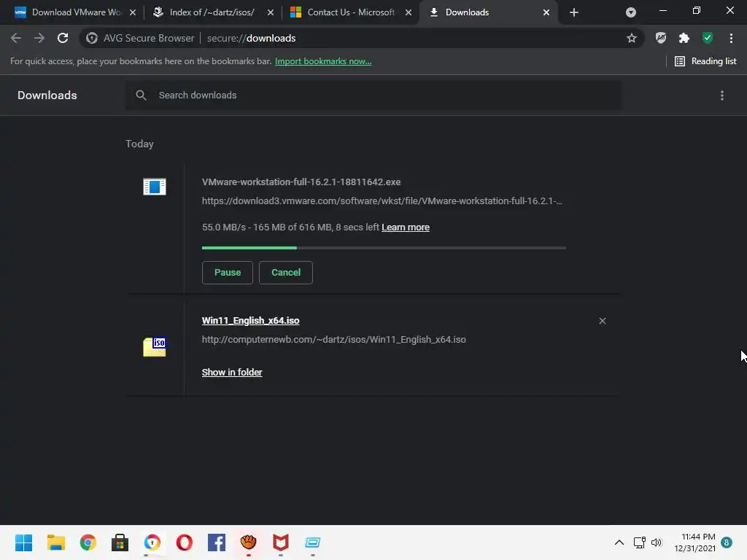Open the light-blue monitor taskbar app
The image size is (747, 560).
tap(312, 542)
